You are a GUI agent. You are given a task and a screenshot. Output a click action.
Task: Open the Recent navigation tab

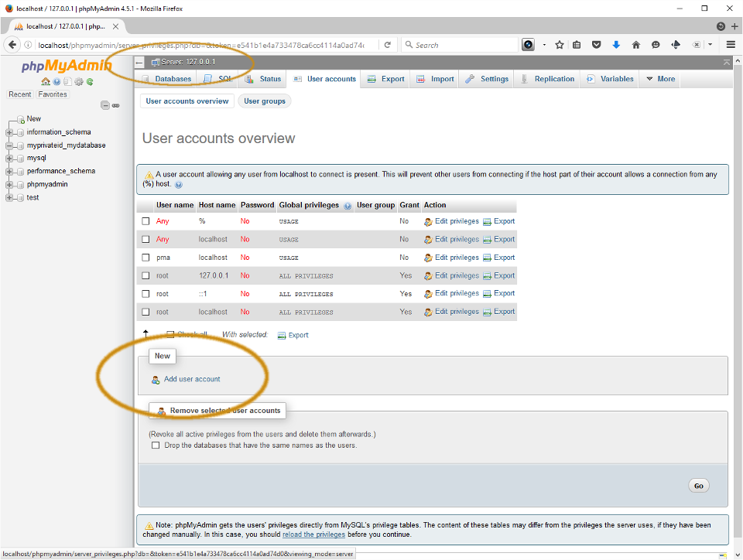point(20,94)
